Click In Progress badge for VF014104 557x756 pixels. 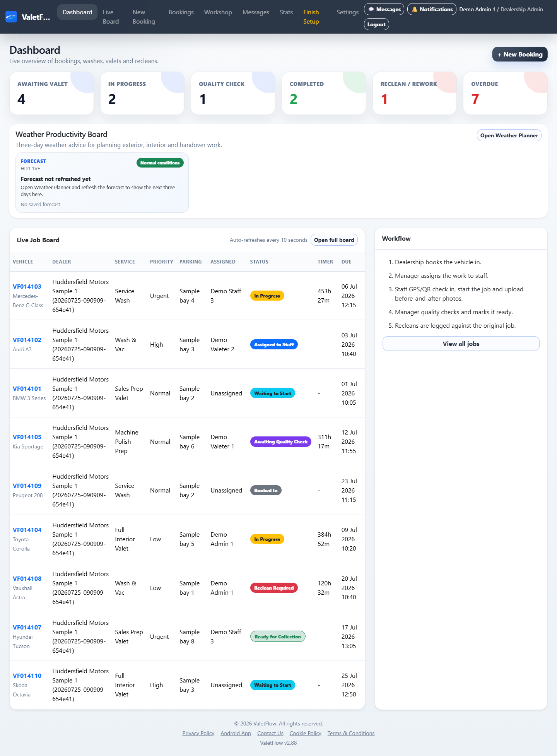pos(267,539)
